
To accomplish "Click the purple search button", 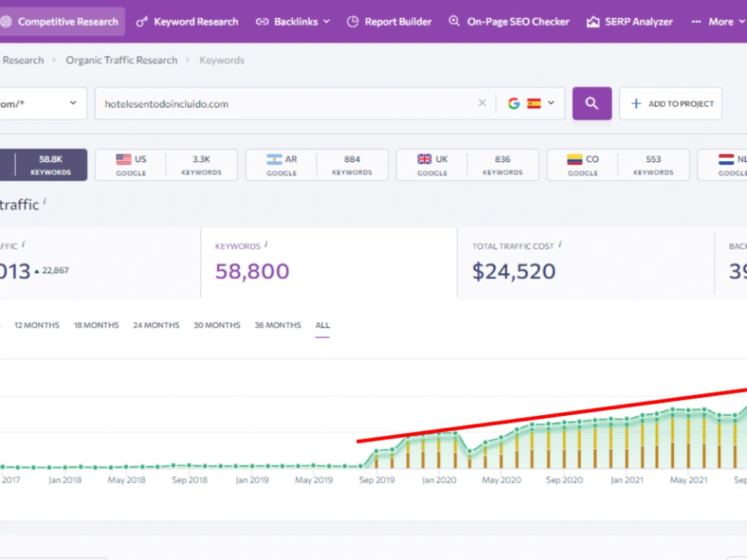I will 592,103.
